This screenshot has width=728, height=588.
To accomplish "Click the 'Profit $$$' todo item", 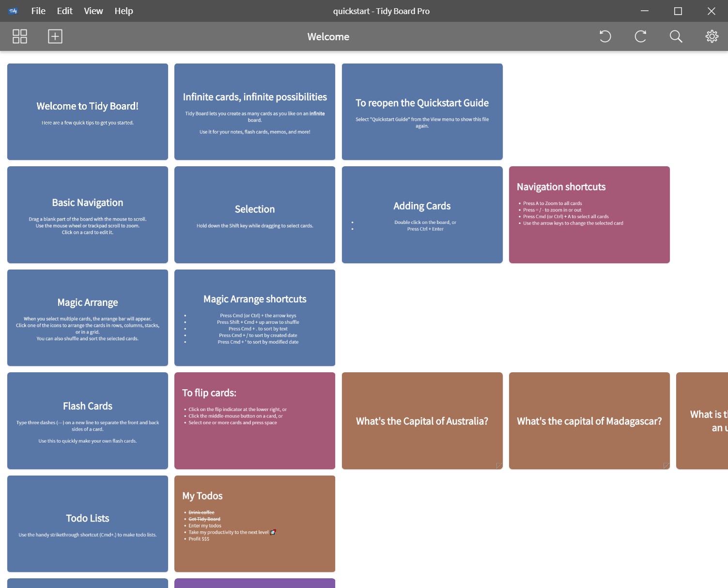I will coord(199,539).
